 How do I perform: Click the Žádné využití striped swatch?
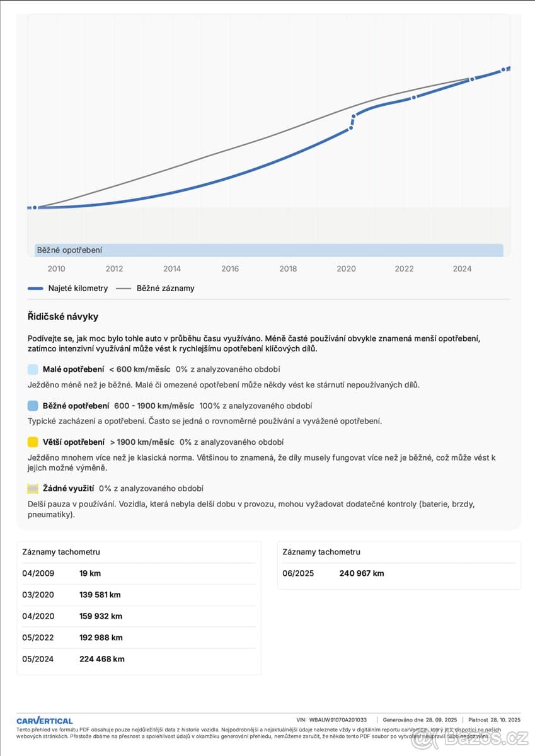[x=33, y=488]
